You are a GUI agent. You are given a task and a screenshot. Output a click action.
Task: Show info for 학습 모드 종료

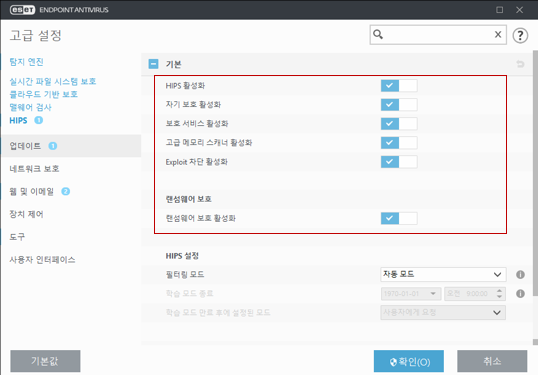tap(520, 294)
